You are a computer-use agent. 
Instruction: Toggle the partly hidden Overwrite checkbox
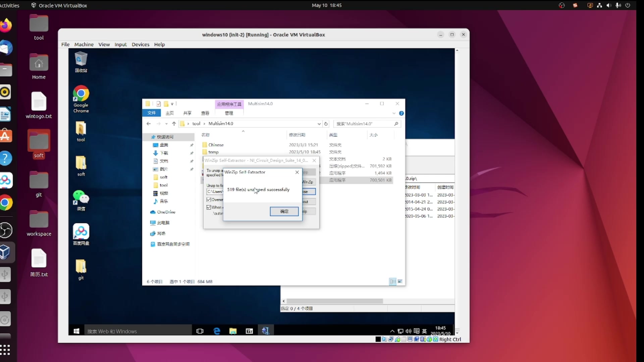point(209,200)
